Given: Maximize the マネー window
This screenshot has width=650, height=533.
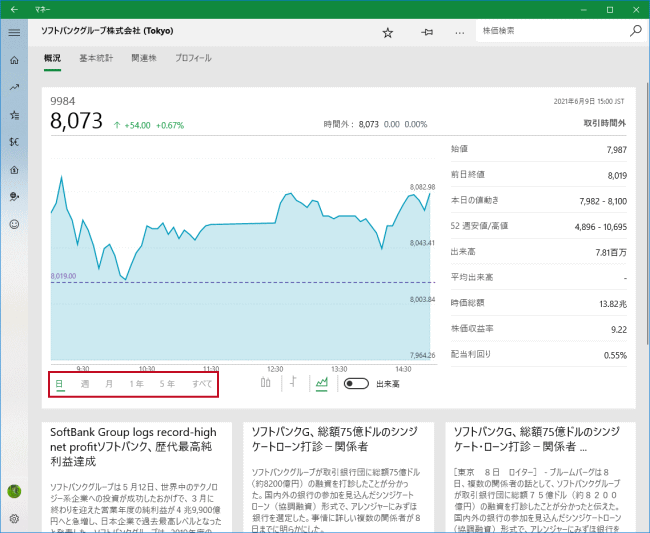Looking at the screenshot, I should click(610, 10).
